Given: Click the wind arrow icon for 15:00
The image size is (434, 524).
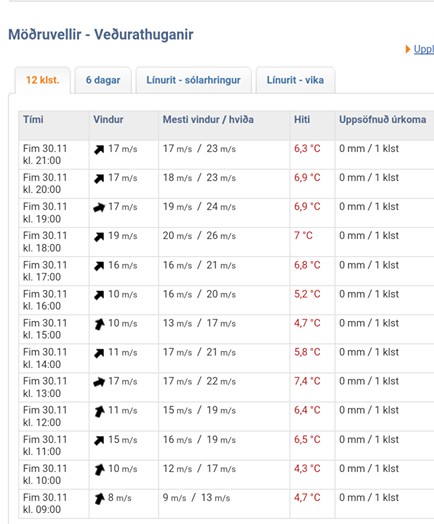Looking at the screenshot, I should [x=99, y=324].
